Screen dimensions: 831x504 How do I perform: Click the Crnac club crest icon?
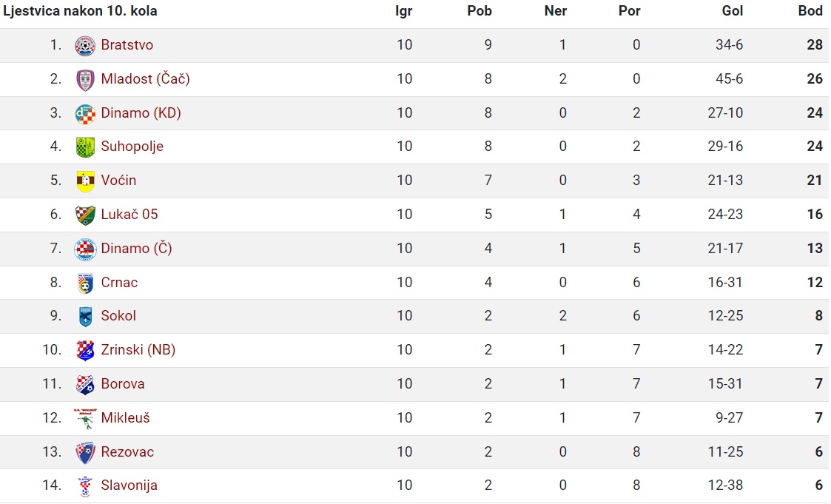pyautogui.click(x=85, y=283)
